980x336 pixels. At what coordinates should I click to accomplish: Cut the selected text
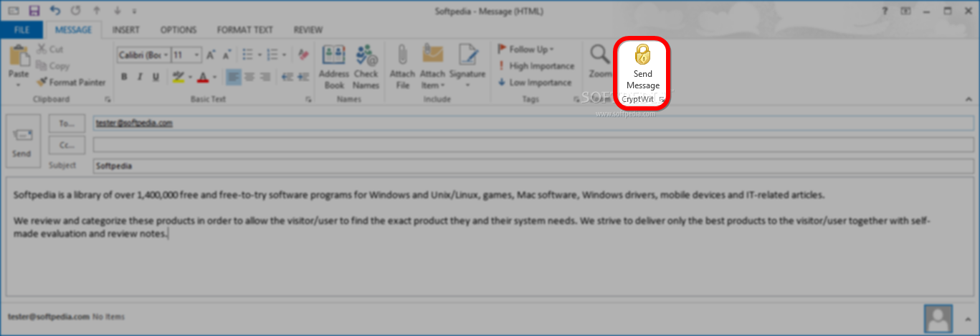click(x=49, y=50)
